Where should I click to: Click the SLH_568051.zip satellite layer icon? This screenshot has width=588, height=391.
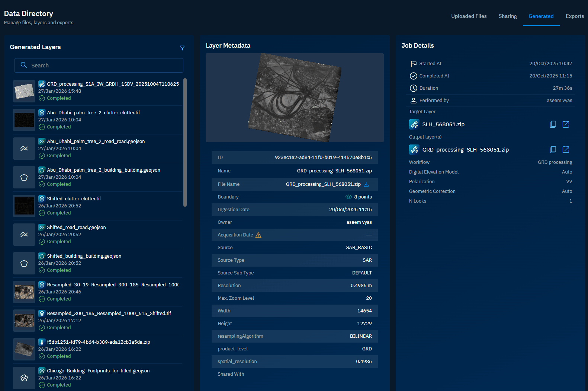[x=414, y=124]
